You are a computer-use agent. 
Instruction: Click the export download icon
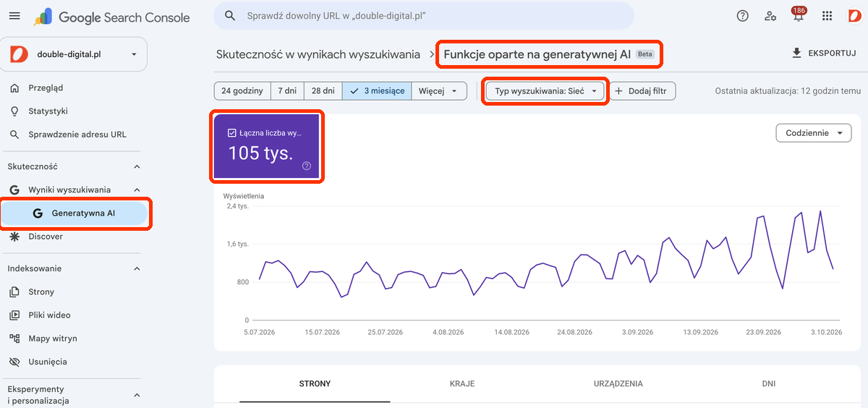[797, 53]
